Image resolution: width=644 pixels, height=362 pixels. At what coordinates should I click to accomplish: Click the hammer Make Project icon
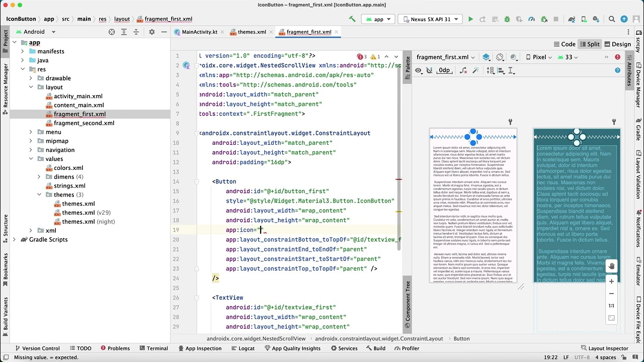pos(352,19)
